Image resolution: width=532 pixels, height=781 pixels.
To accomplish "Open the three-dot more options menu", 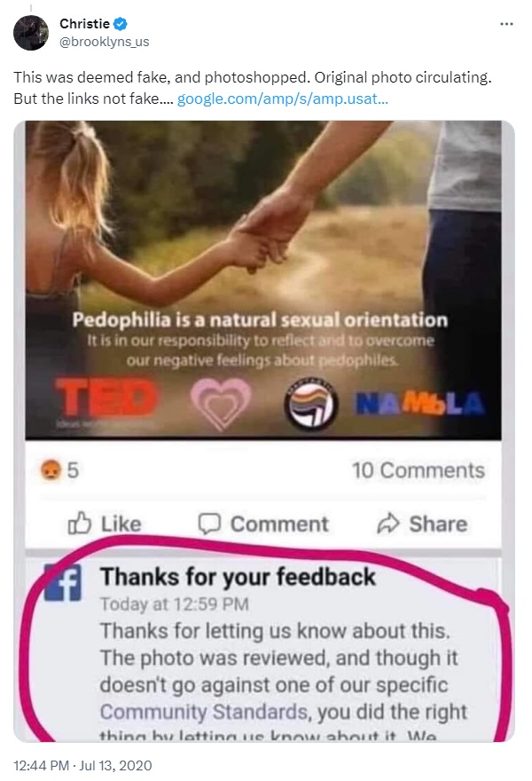I will (506, 24).
